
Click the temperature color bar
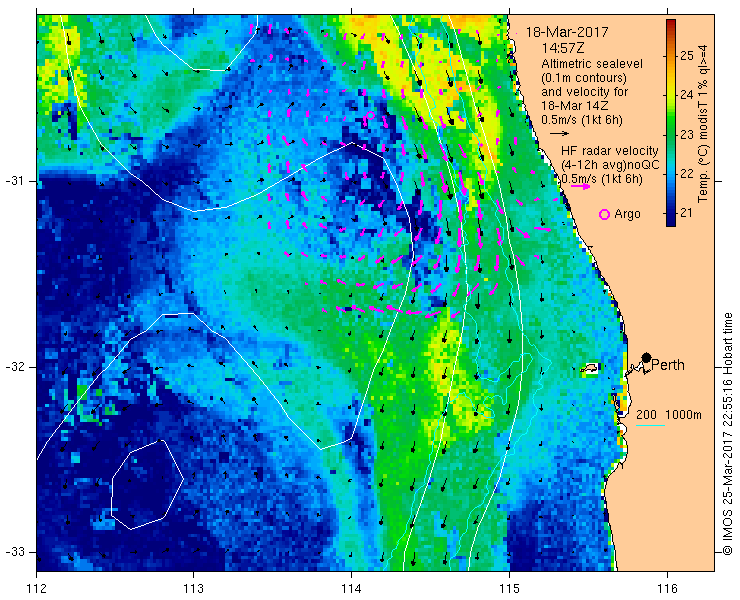coord(671,123)
